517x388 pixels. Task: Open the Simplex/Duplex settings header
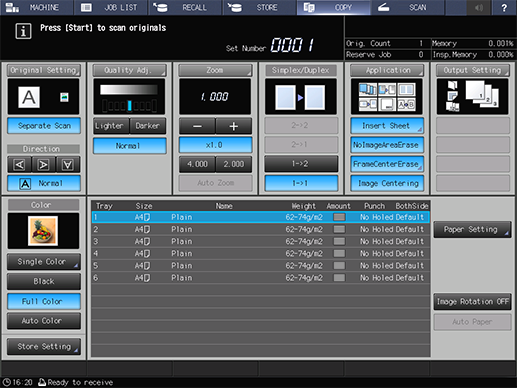(301, 70)
